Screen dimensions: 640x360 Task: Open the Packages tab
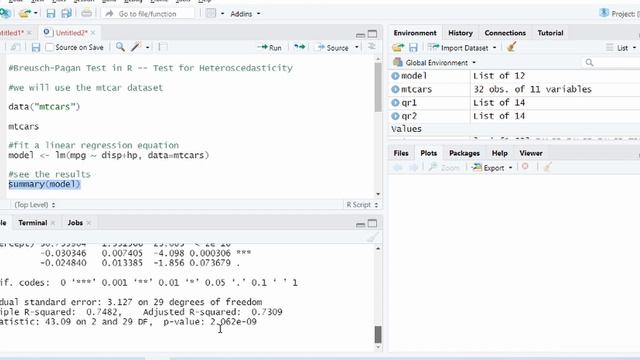pyautogui.click(x=464, y=153)
